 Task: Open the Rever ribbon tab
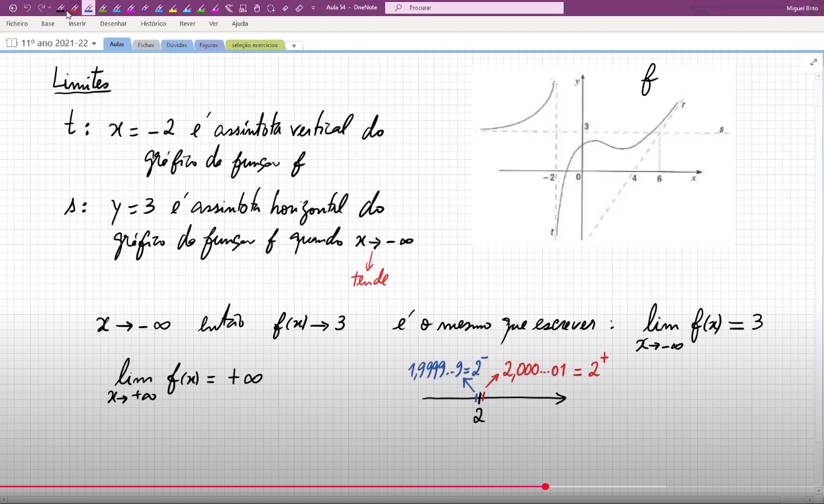tap(187, 23)
